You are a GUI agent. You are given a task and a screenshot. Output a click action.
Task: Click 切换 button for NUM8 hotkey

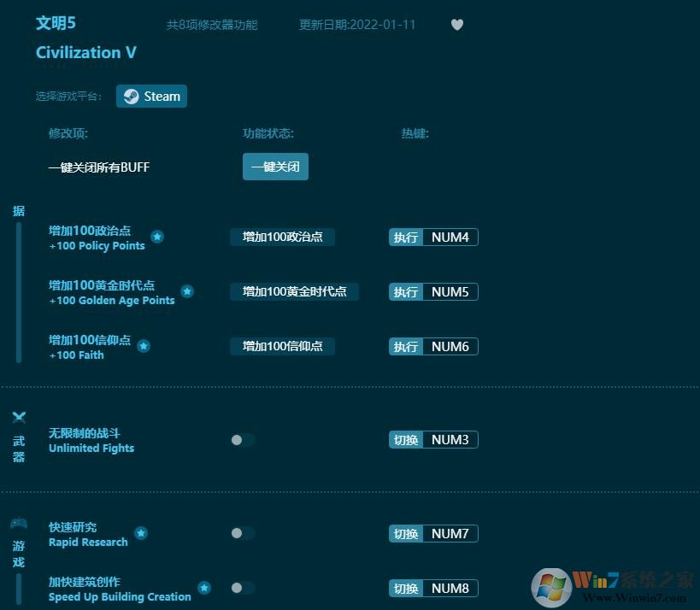[406, 589]
